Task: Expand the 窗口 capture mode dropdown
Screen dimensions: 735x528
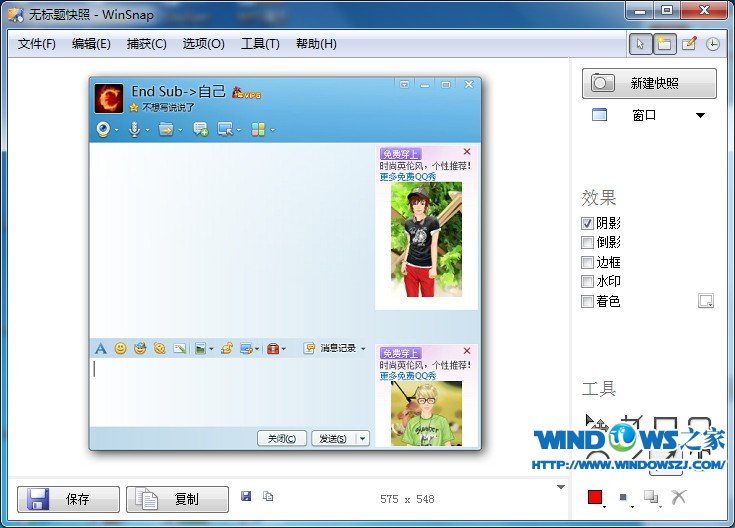Action: click(700, 115)
